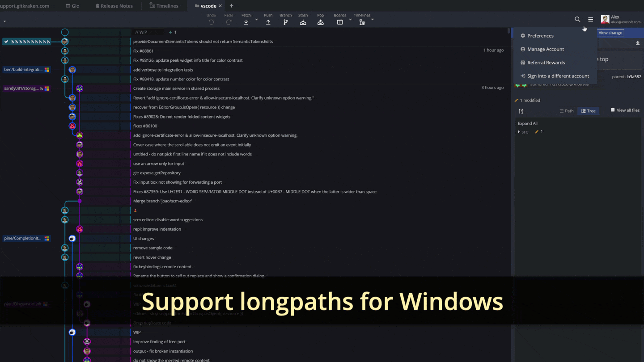Screen dimensions: 644x362
Task: Fetch from remote with the Fetch icon
Action: point(246,22)
